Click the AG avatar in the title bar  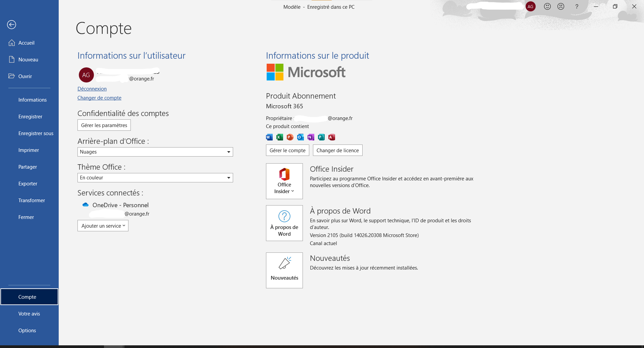click(531, 6)
